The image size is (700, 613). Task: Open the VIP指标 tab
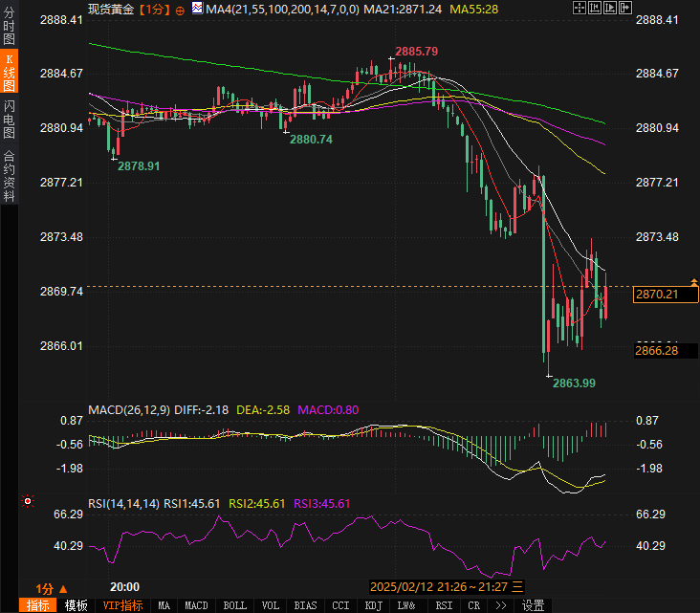pos(122,605)
